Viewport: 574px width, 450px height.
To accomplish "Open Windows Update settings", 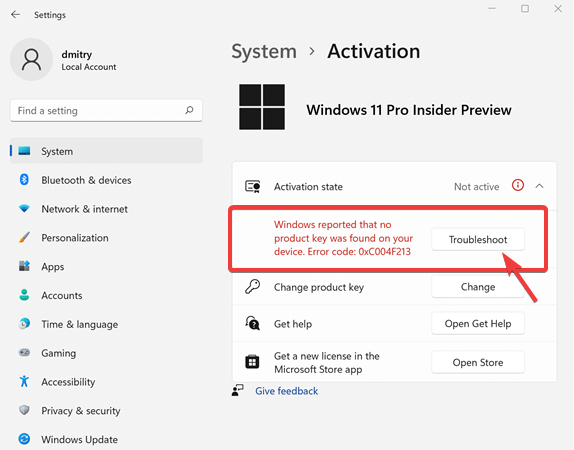I will click(x=106, y=439).
